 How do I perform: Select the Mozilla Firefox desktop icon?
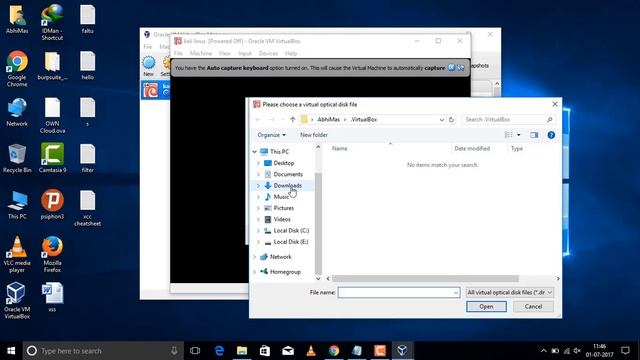[52, 254]
